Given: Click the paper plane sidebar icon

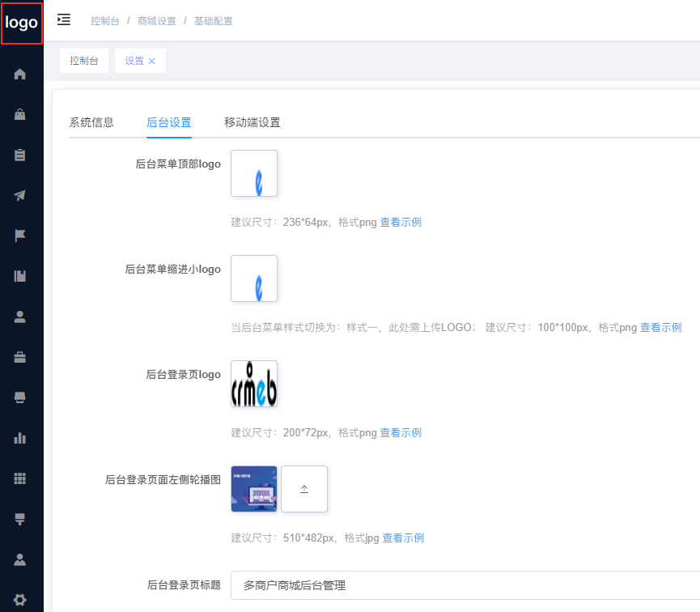Looking at the screenshot, I should pos(20,195).
